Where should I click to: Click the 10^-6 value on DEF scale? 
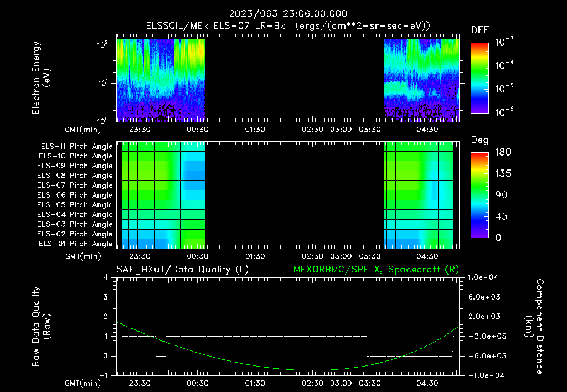(x=504, y=112)
